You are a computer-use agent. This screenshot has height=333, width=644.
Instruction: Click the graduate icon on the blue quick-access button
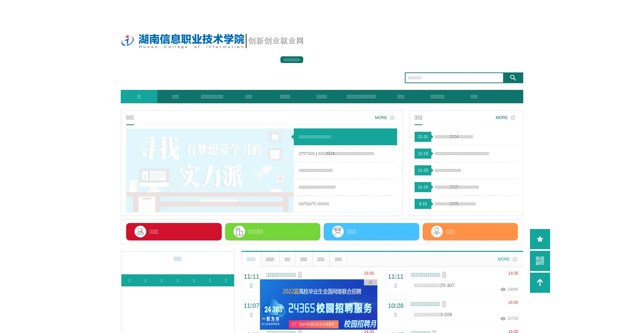pyautogui.click(x=338, y=231)
